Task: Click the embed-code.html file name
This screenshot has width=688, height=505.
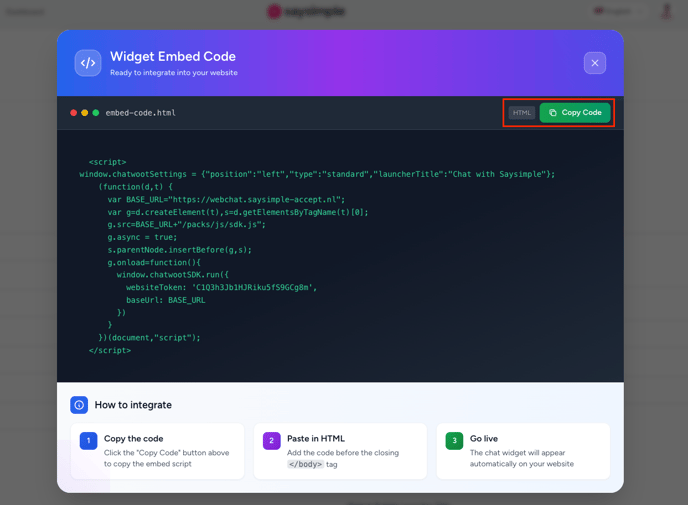Action: [140, 113]
